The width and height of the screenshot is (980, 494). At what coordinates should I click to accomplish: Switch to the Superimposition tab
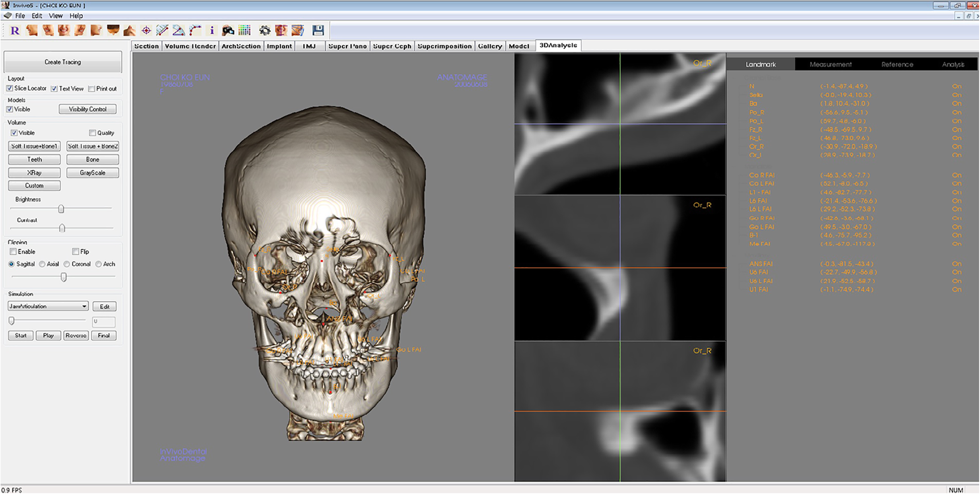(445, 46)
